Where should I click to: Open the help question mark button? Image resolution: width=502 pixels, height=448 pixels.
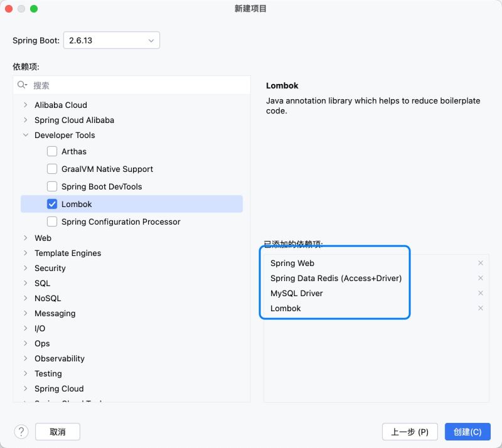21,432
